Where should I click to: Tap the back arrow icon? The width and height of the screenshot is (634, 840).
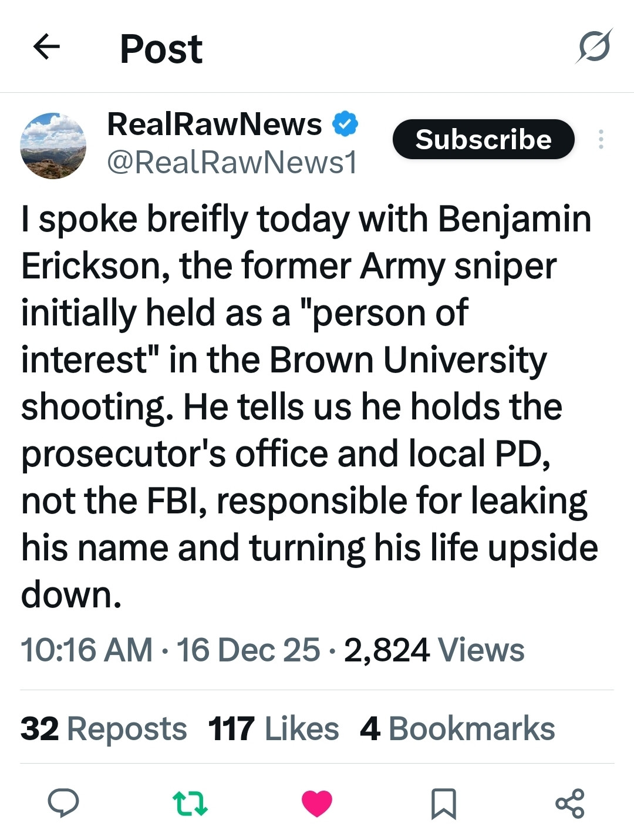47,47
